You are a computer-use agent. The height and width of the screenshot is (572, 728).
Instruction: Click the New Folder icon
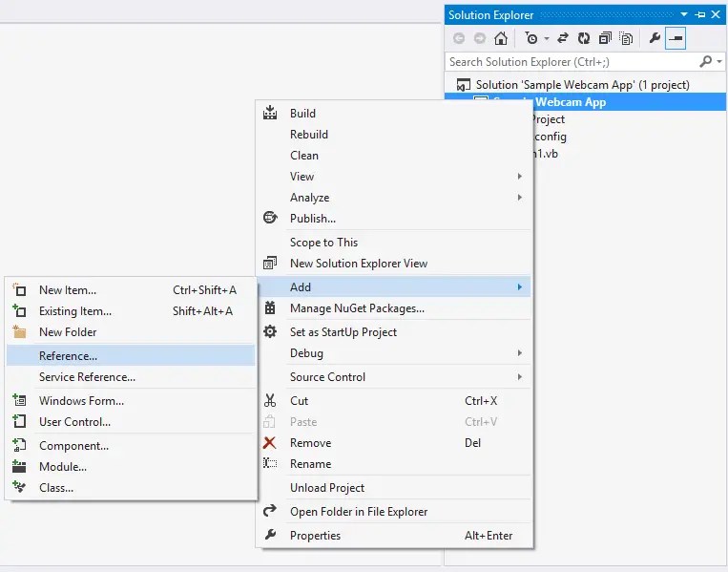[x=19, y=331]
